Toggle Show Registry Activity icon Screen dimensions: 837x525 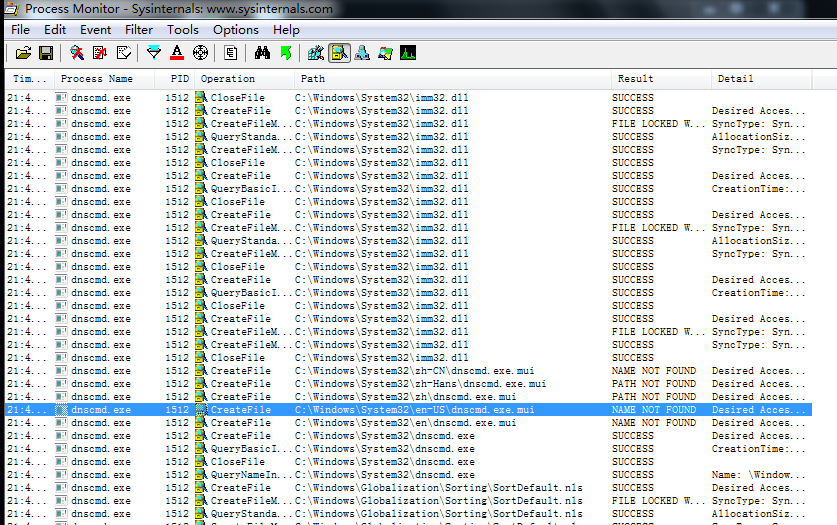315,53
